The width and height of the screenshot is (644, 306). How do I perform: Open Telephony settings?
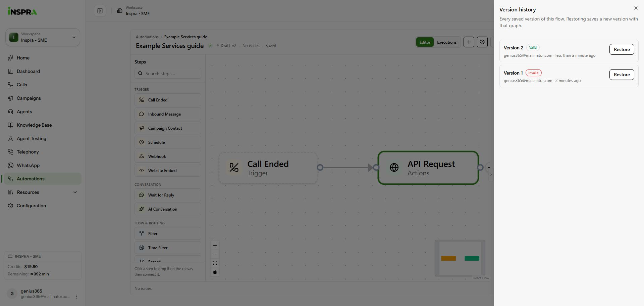[x=43, y=152]
